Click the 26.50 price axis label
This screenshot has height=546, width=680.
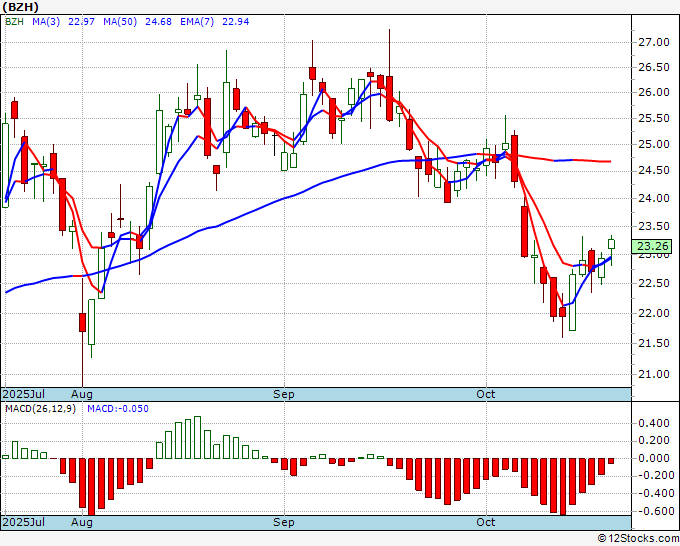pyautogui.click(x=654, y=67)
